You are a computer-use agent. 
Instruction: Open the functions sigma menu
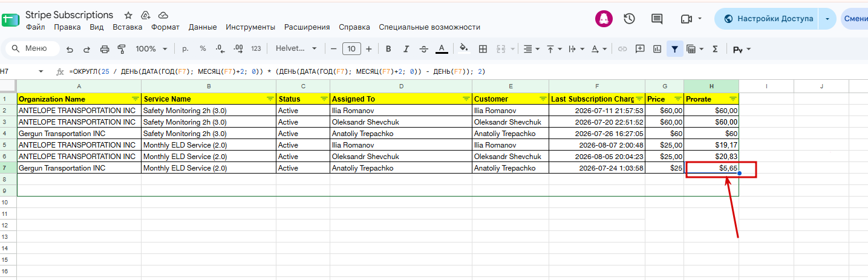tap(715, 49)
